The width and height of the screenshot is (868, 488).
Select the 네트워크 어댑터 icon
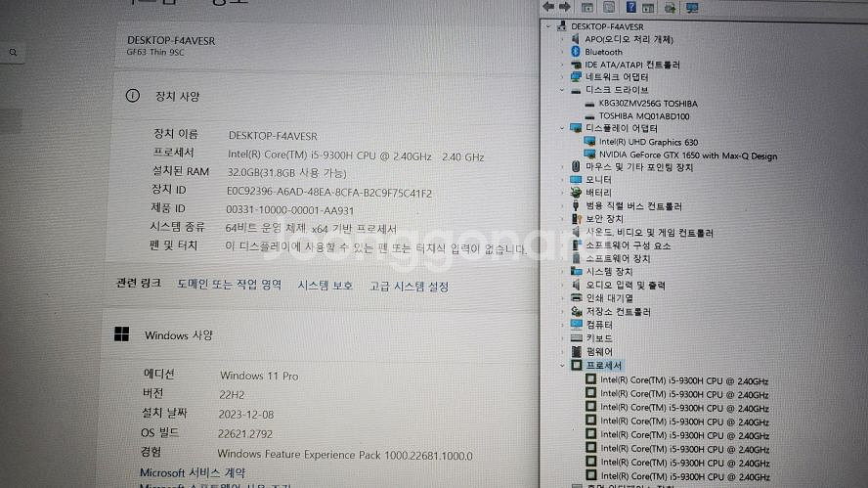(576, 76)
